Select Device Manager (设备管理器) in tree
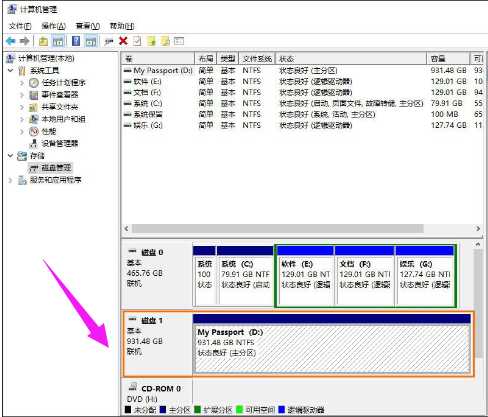This screenshot has width=488, height=417. 60,143
